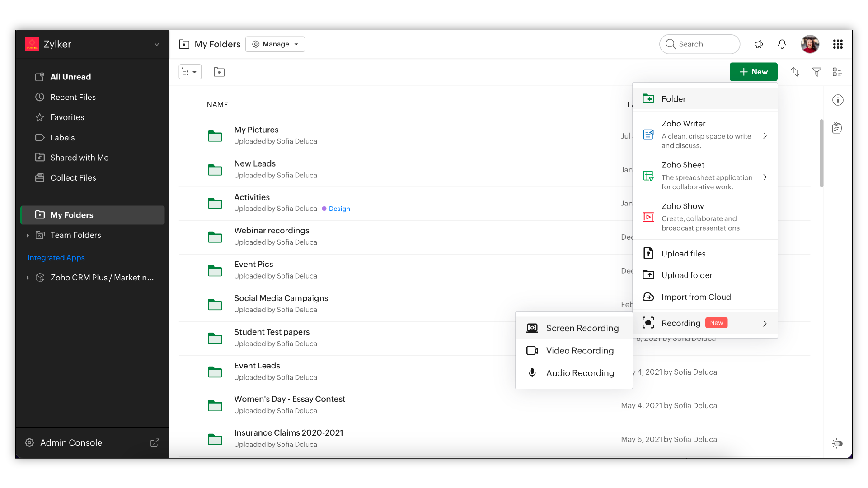Expand the Zoho CRM Plus item

click(x=28, y=278)
